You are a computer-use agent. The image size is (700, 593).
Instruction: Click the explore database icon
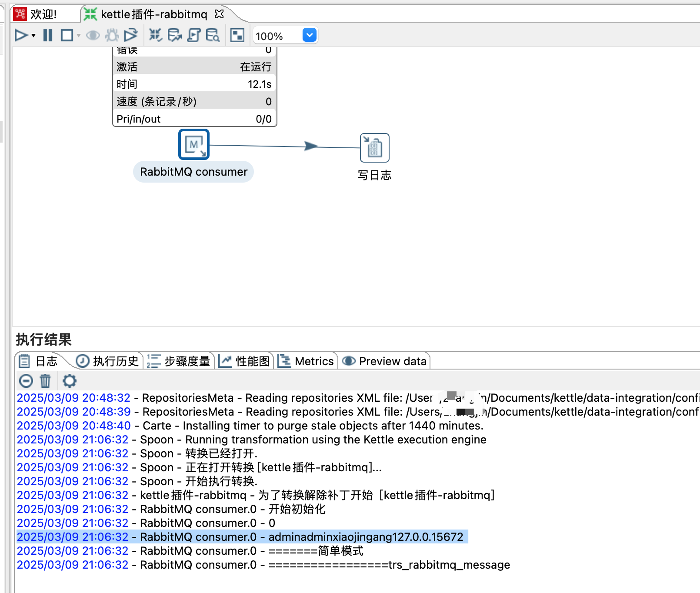[213, 35]
